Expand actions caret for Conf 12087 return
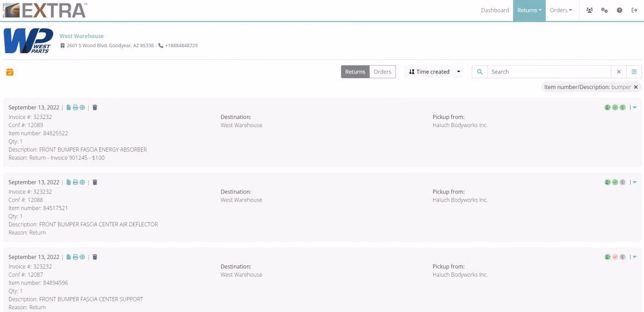The image size is (644, 312). pyautogui.click(x=634, y=257)
